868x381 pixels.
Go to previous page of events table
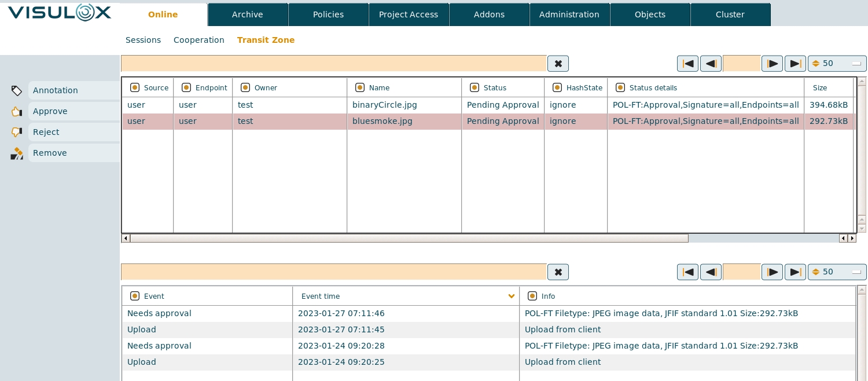(x=711, y=272)
